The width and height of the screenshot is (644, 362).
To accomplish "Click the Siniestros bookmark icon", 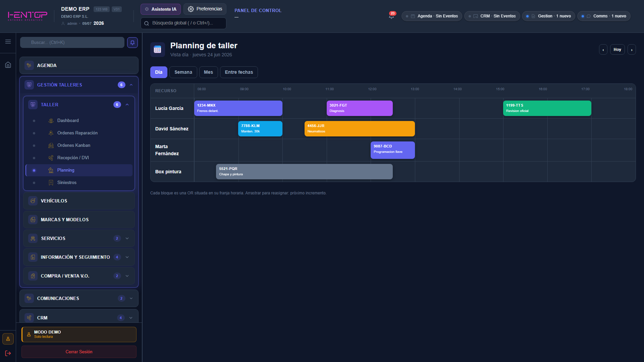I will pos(51,183).
